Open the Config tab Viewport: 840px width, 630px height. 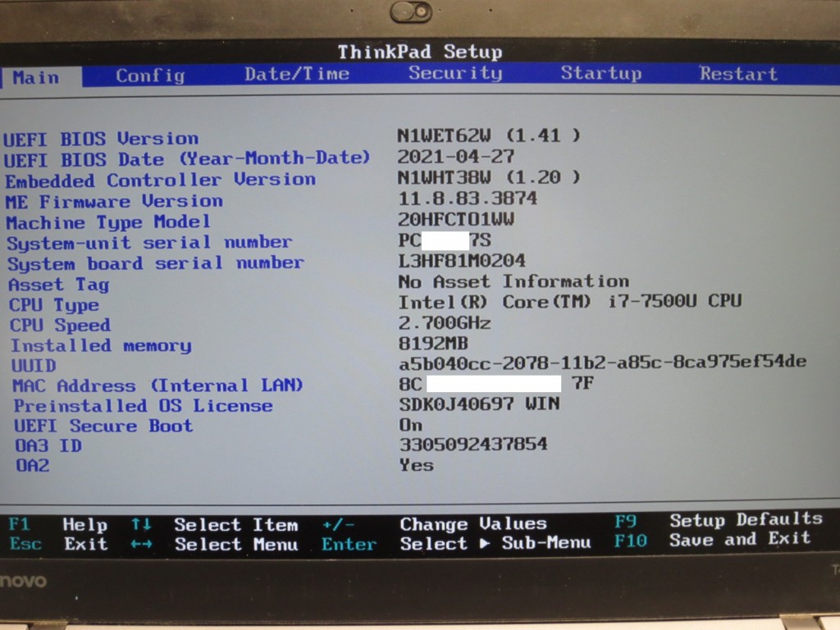pyautogui.click(x=151, y=75)
